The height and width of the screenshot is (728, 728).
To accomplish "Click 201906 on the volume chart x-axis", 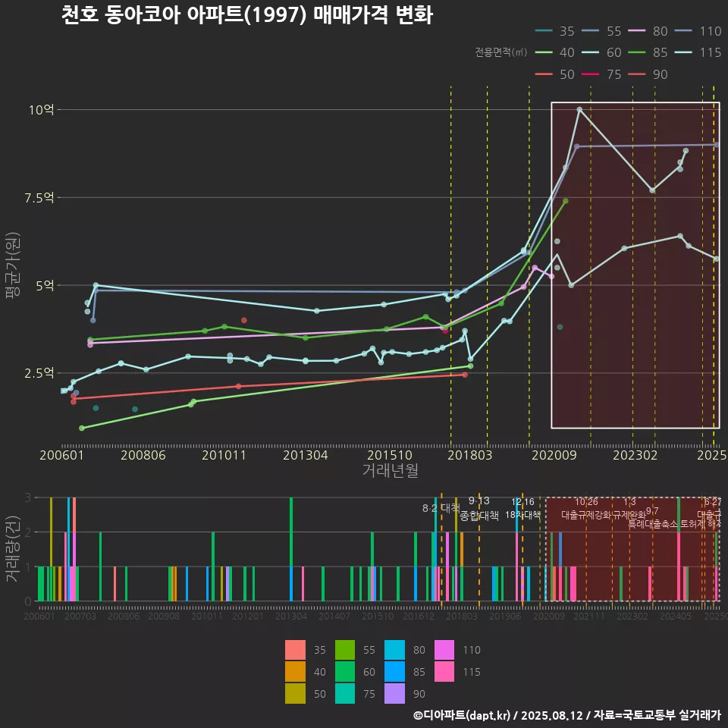I will 505,616.
